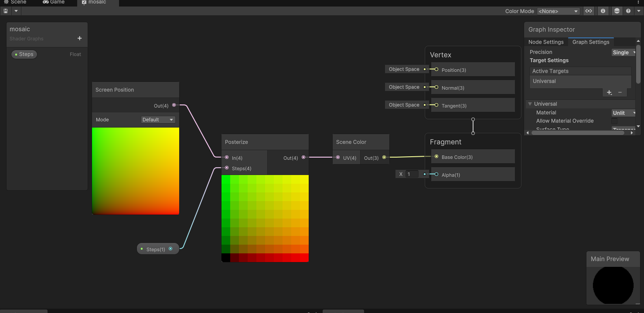The height and width of the screenshot is (313, 644).
Task: Click the minus button to remove the Universal target
Action: point(620,92)
